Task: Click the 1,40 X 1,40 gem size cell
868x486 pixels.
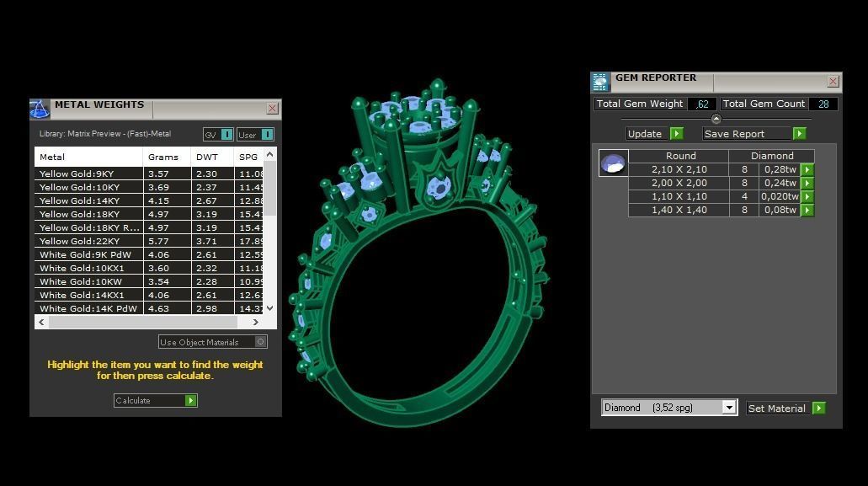Action: 679,210
